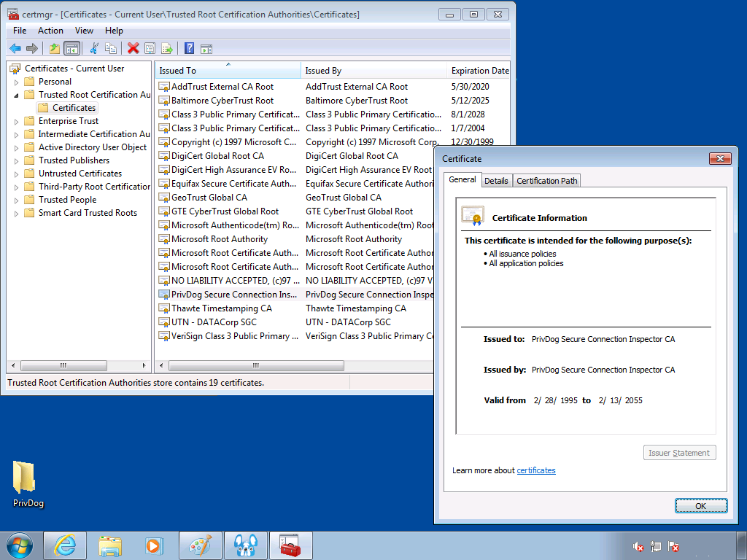Click PrivDog certificate icon in list
This screenshot has width=747, height=560.
coord(164,295)
